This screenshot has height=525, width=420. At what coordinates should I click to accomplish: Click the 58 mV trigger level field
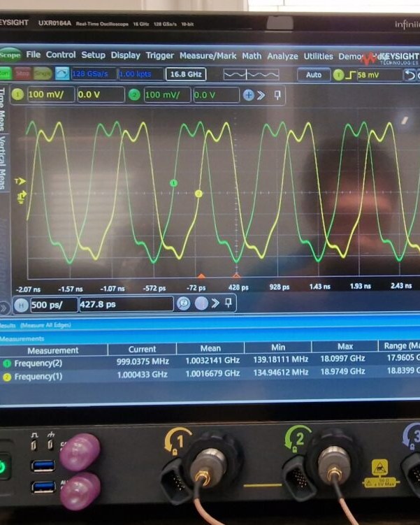tap(379, 75)
